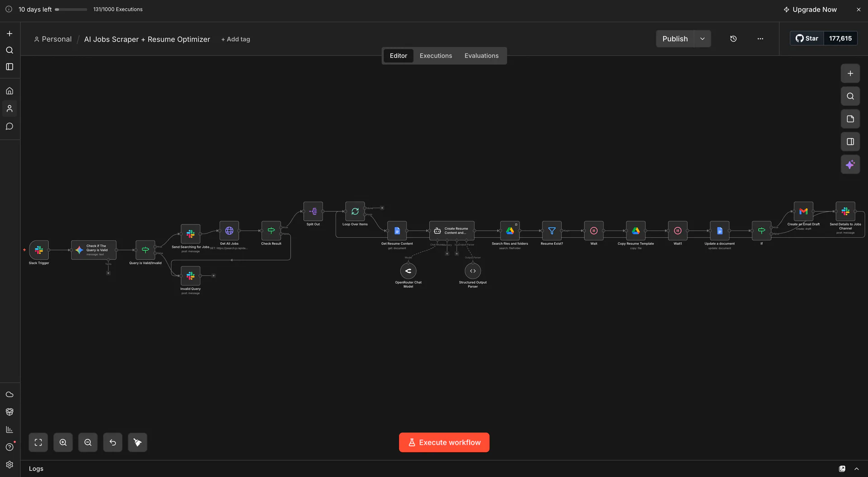The width and height of the screenshot is (868, 477).
Task: Toggle the left sidebar collapse
Action: pyautogui.click(x=9, y=67)
